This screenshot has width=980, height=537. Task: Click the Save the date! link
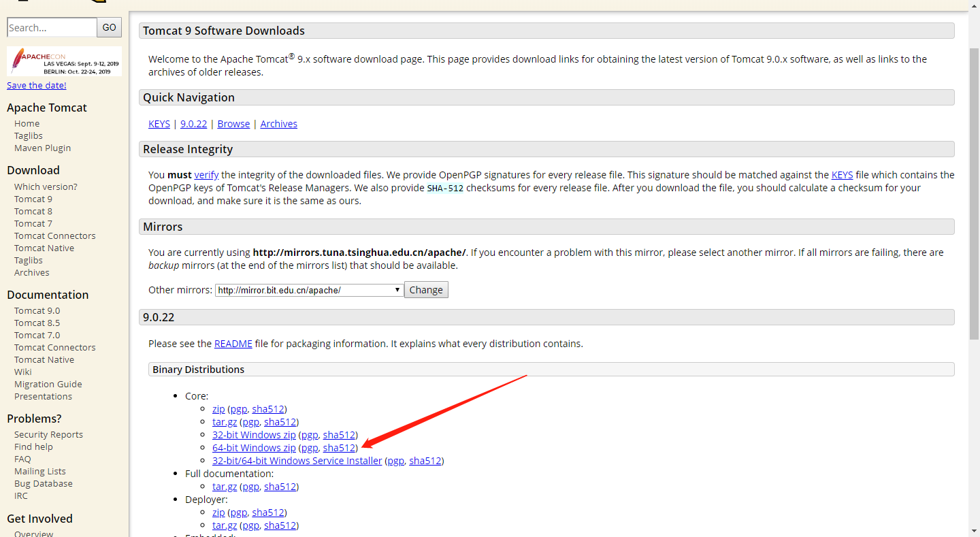[x=36, y=85]
